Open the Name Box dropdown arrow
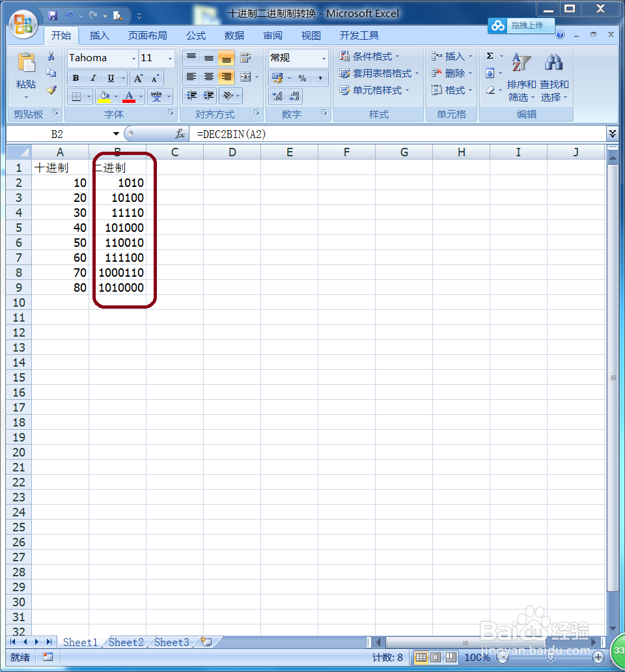 coord(116,133)
